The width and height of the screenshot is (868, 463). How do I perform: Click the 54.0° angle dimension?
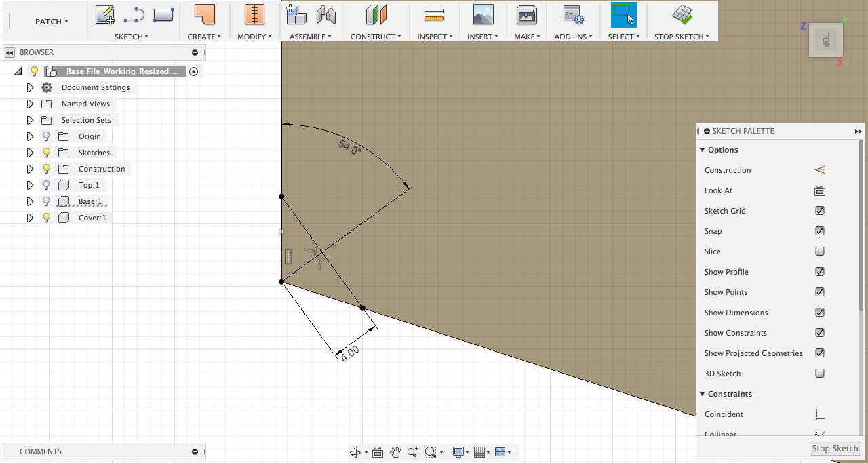(351, 147)
